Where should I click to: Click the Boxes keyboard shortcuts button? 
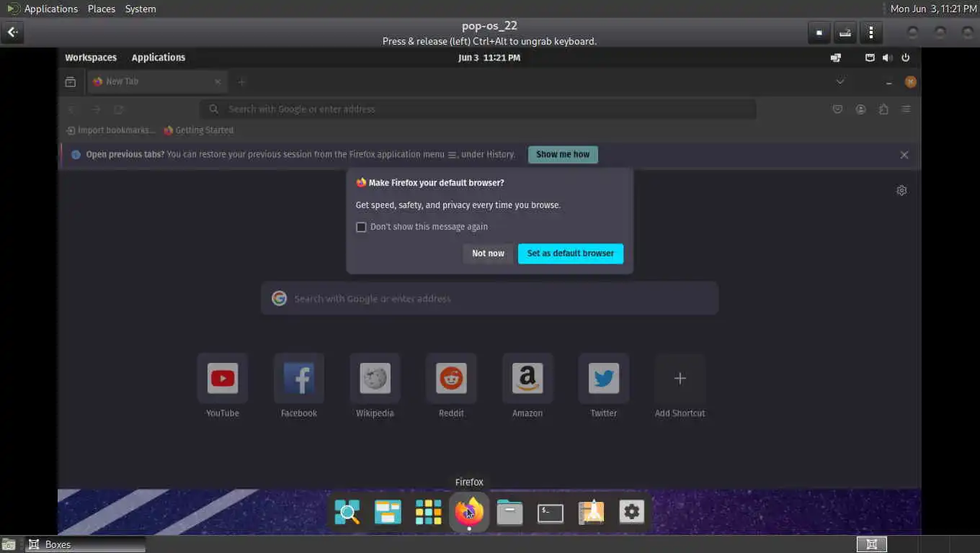click(845, 32)
